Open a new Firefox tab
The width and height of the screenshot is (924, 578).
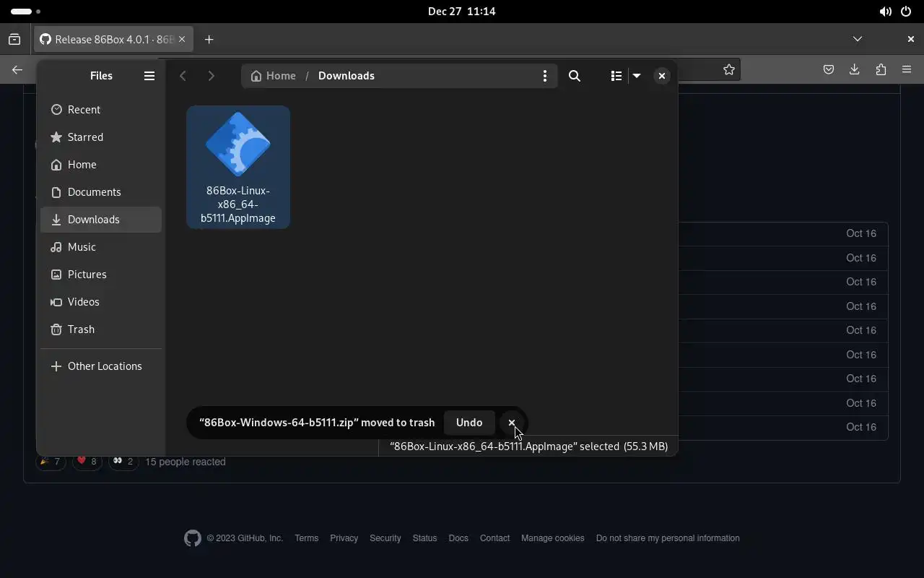click(209, 40)
